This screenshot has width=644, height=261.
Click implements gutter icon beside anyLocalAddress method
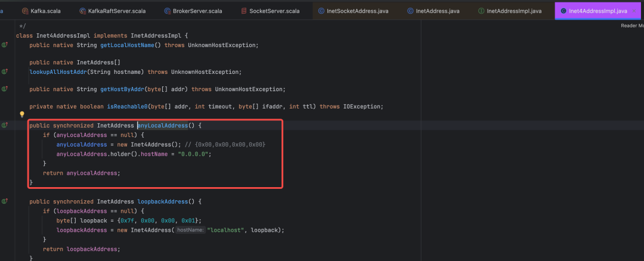[x=5, y=125]
